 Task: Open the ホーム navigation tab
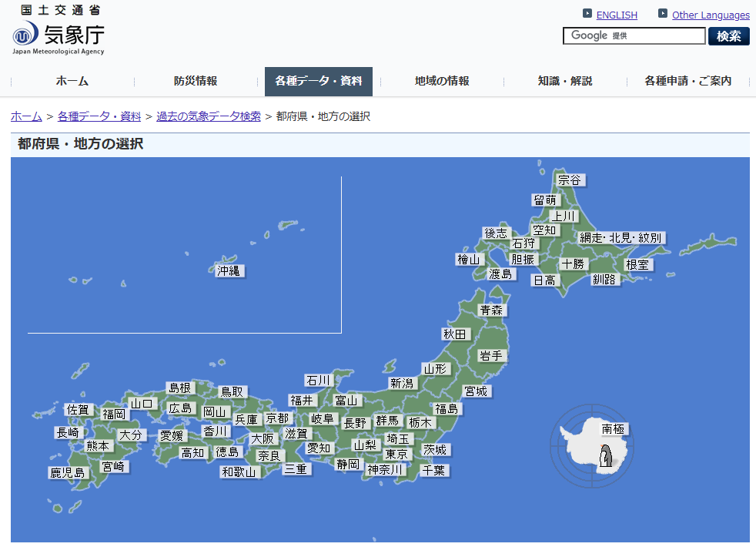click(72, 82)
